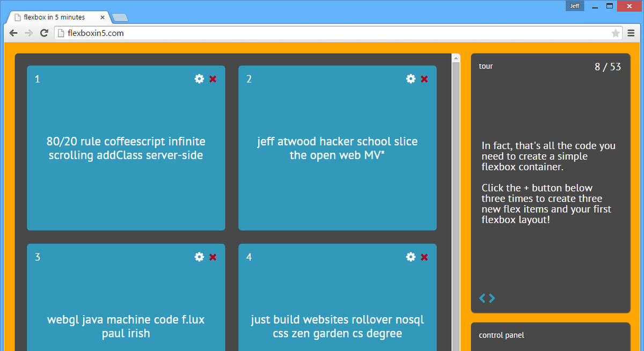Click the 'Click the + button below' paragraph
Screen dimensions: 644x351
(546, 204)
